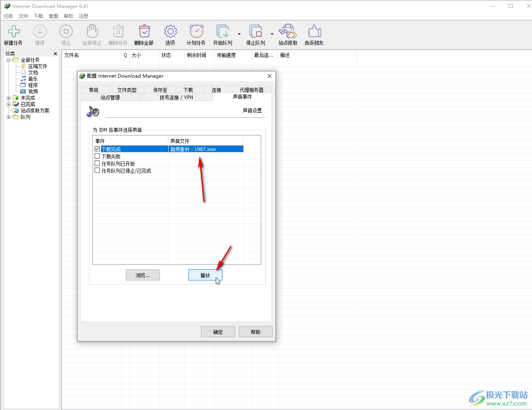Open 计划任务 (scheduler) clock icon
Image resolution: width=532 pixels, height=410 pixels.
[196, 31]
